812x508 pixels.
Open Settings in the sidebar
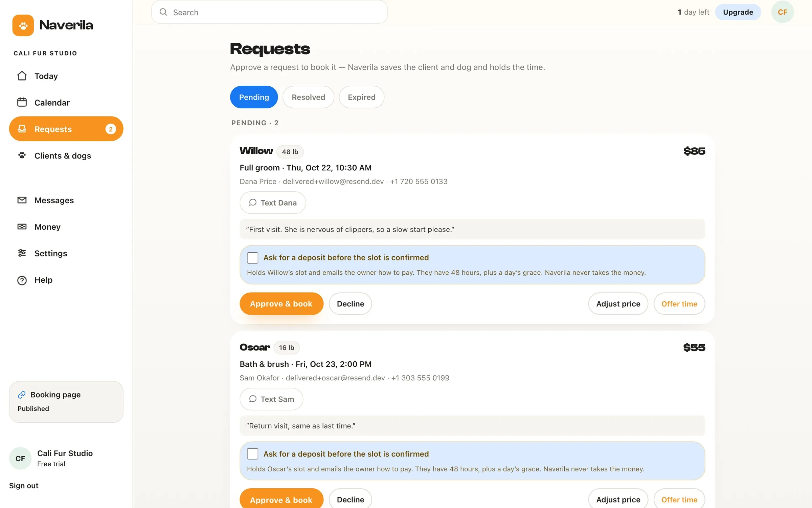point(66,253)
